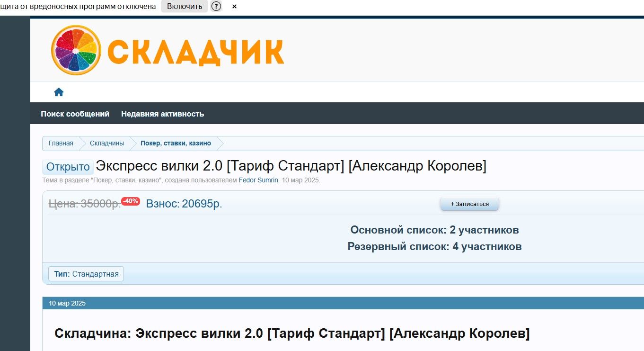644x351 pixels.
Task: Click the malware protection disabled message text
Action: coord(78,6)
